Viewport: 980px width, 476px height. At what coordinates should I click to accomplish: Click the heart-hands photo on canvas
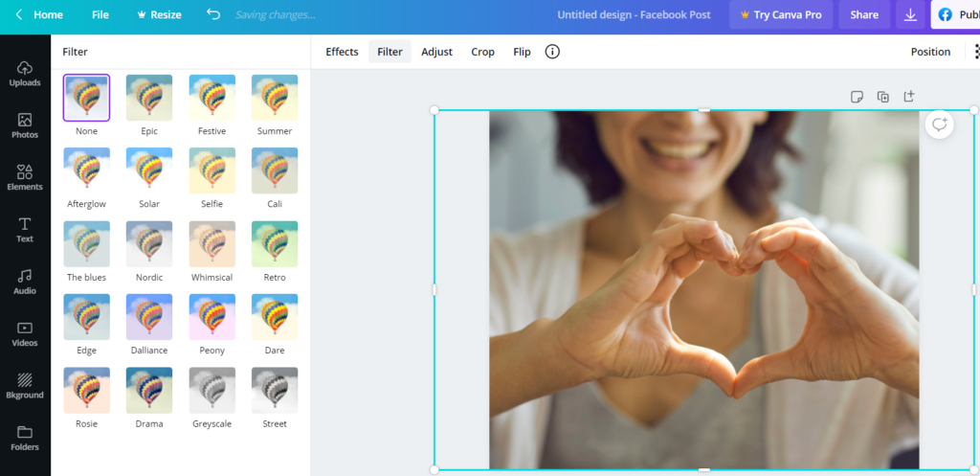point(703,289)
